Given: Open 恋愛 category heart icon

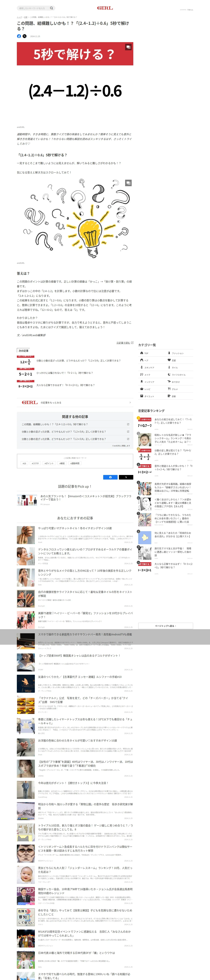Looking at the screenshot, I should coord(169,360).
